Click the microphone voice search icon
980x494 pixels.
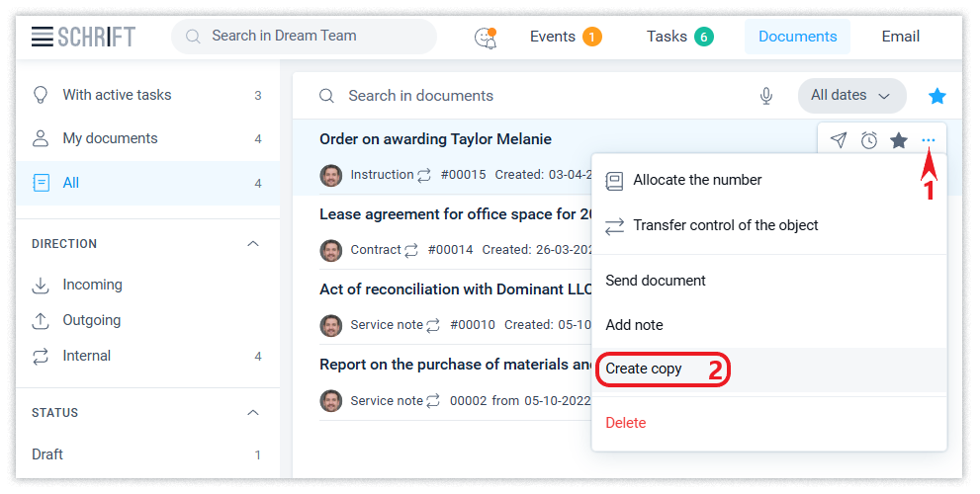tap(765, 96)
